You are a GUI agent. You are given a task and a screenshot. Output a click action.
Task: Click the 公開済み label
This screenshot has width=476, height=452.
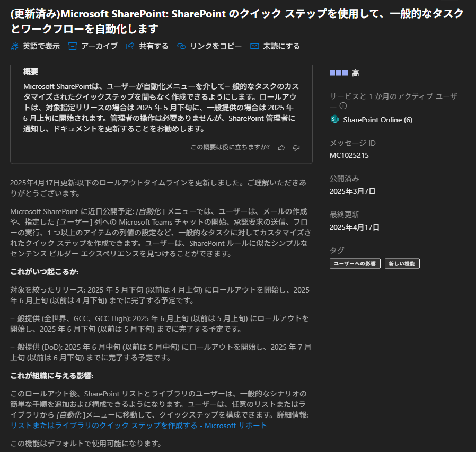click(345, 179)
